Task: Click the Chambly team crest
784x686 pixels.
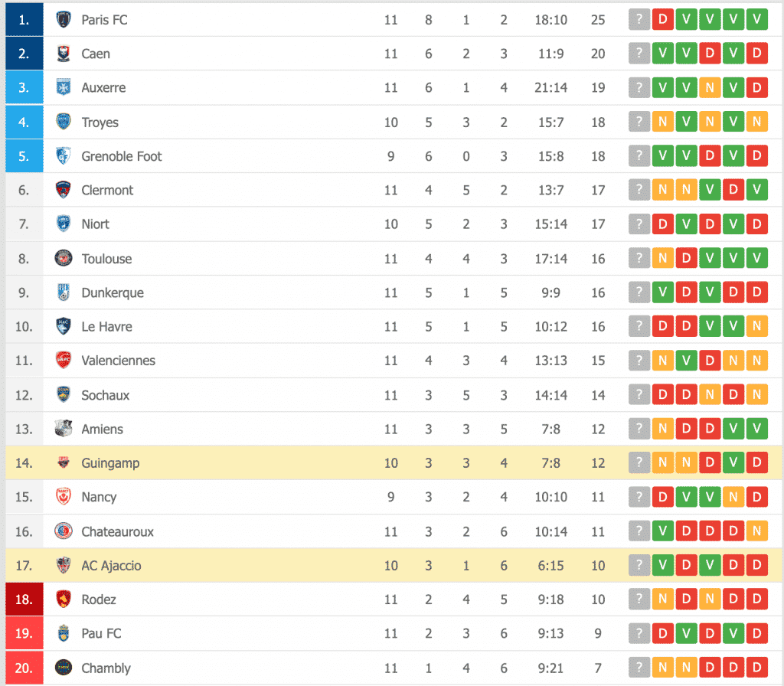Action: click(x=64, y=668)
